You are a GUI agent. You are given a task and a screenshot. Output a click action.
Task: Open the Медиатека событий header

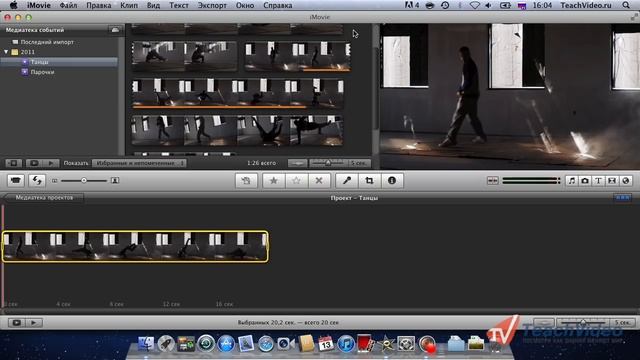[35, 30]
